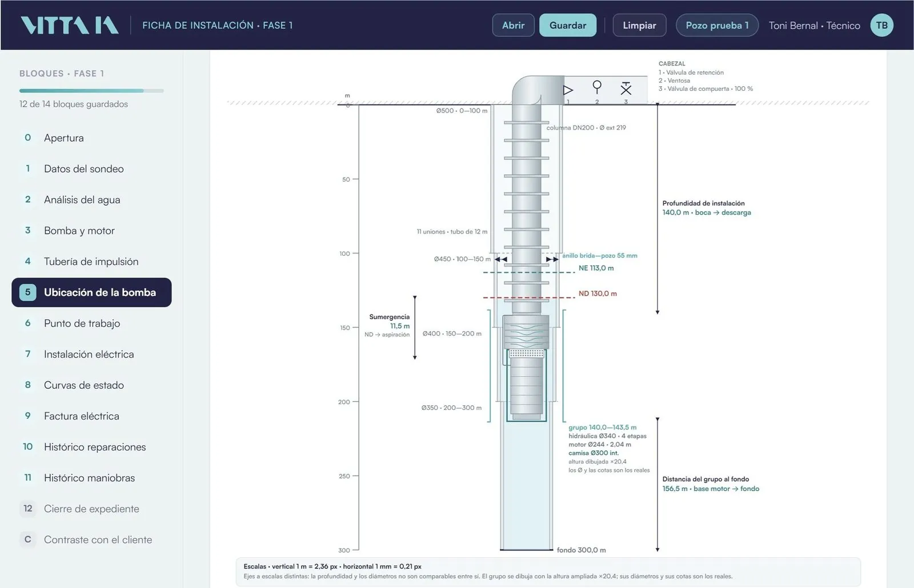914x588 pixels.
Task: Click the VITTA IA logo
Action: tap(70, 25)
